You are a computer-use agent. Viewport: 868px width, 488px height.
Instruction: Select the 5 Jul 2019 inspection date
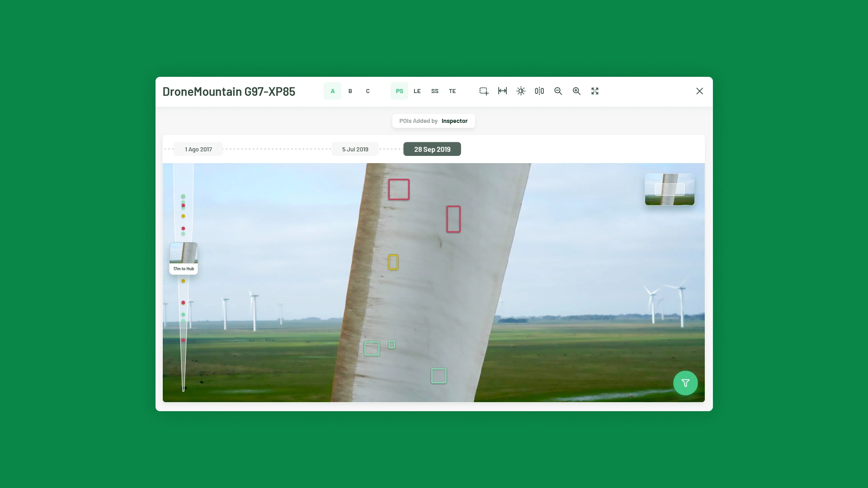click(355, 150)
